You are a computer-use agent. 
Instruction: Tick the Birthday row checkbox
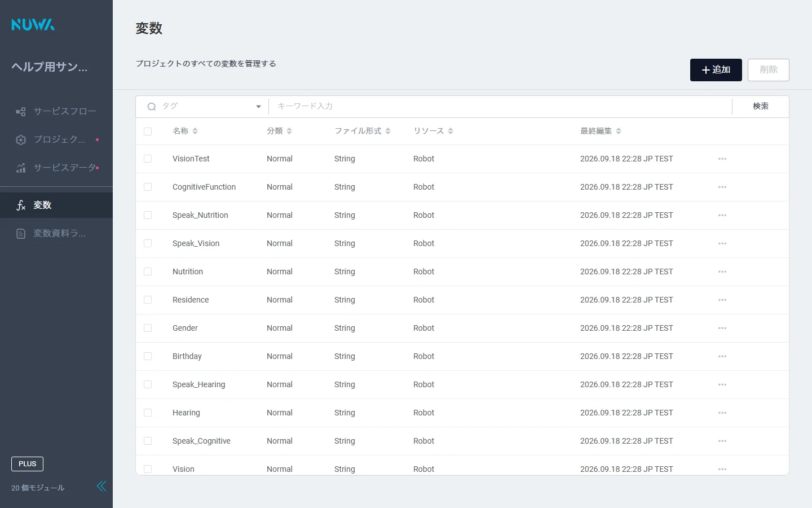click(148, 356)
